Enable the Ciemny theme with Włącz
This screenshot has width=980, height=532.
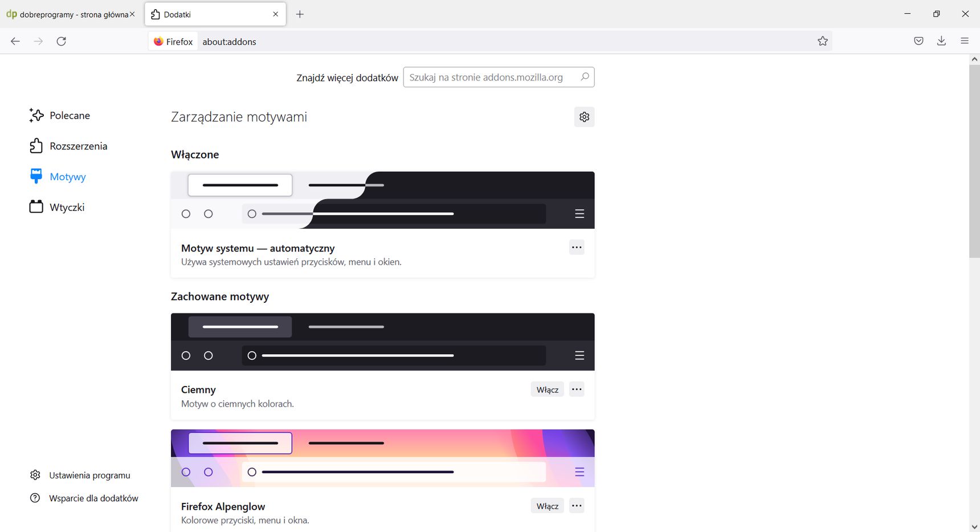click(547, 389)
